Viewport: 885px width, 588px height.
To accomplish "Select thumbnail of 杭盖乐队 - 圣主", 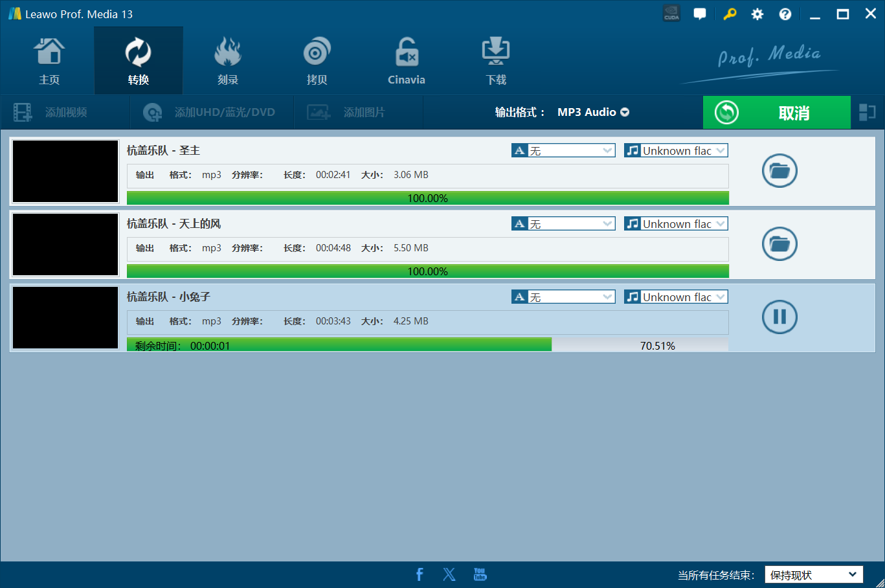I will coord(65,172).
